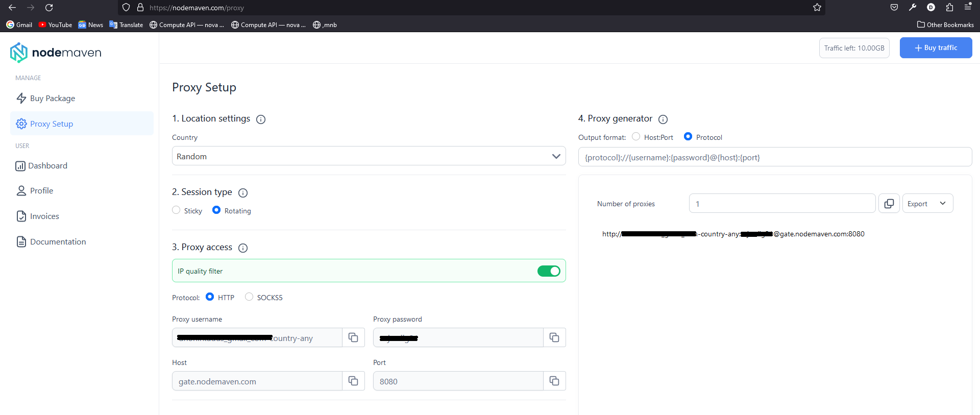The image size is (980, 415).
Task: Click the Host input field
Action: (x=257, y=381)
